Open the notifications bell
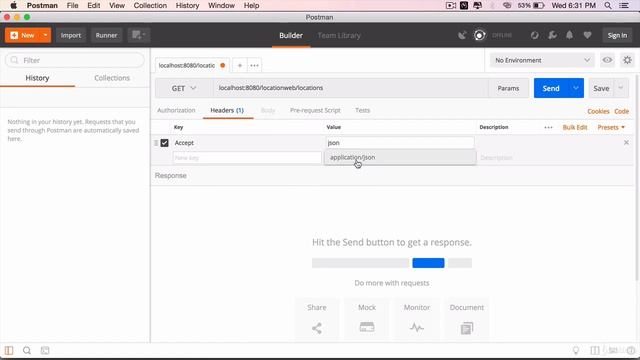 [x=569, y=36]
